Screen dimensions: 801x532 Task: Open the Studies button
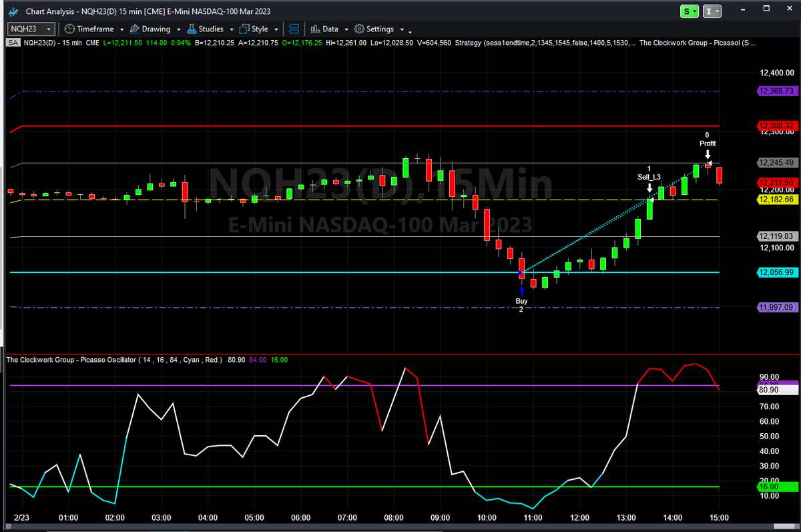(x=205, y=29)
